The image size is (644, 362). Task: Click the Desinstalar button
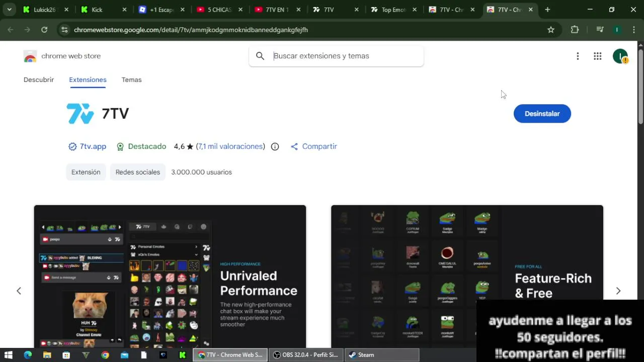click(542, 114)
